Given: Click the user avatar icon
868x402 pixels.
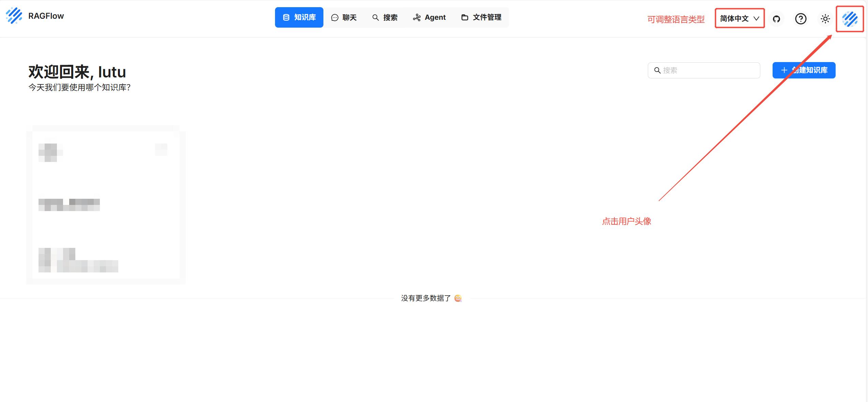Looking at the screenshot, I should click(x=850, y=19).
